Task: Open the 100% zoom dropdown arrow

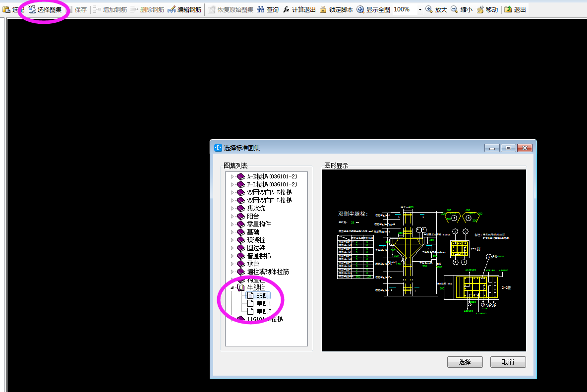Action: click(419, 10)
